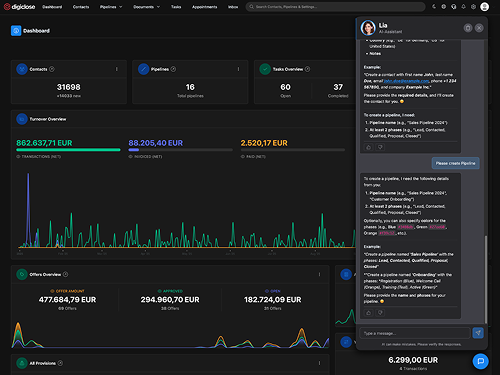
Task: Toggle the floating chat bubble button
Action: pos(481,361)
